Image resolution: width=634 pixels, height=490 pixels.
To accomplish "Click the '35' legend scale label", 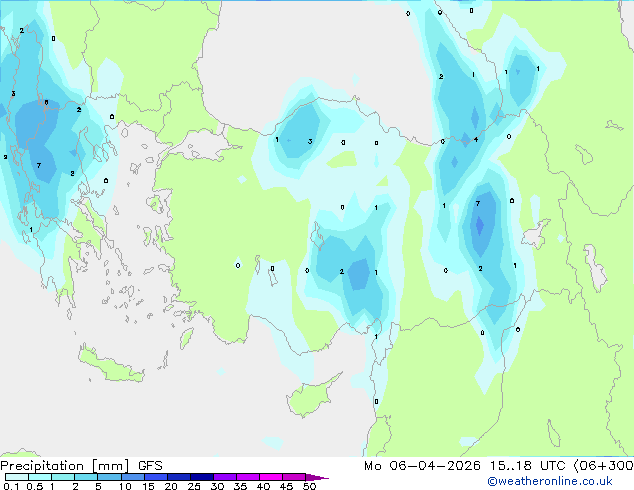I will tap(240, 486).
